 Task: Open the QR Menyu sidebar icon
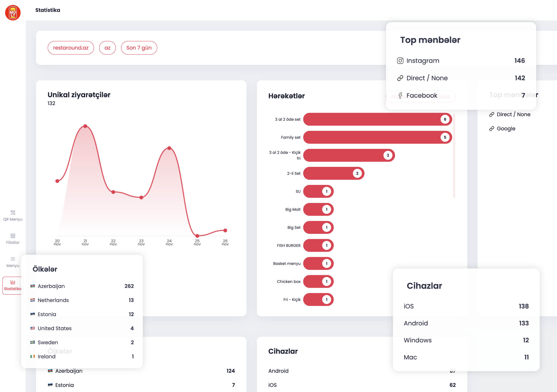[13, 213]
